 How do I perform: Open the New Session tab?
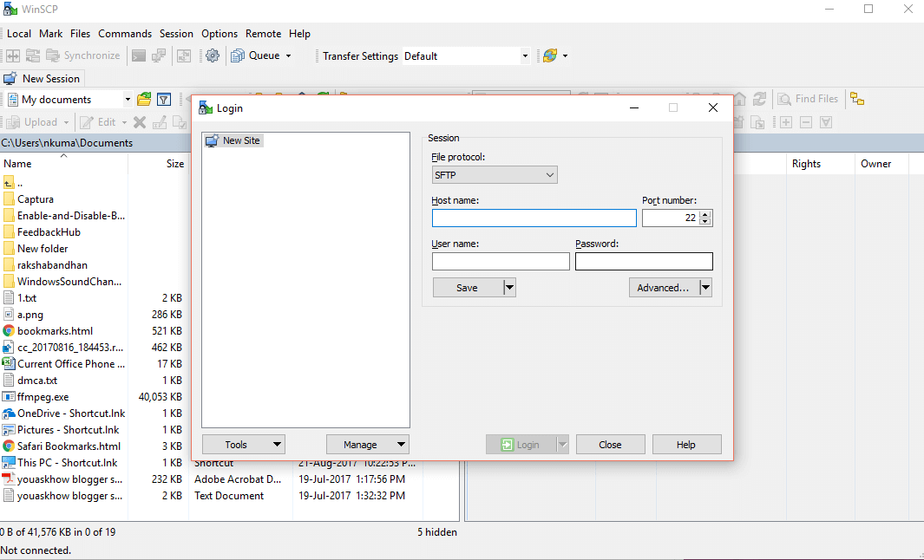42,79
